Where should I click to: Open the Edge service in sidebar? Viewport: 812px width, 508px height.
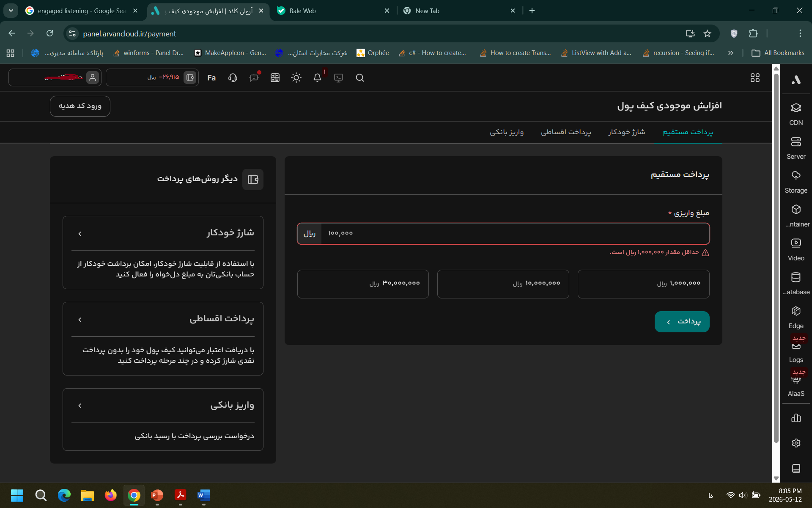tap(796, 317)
